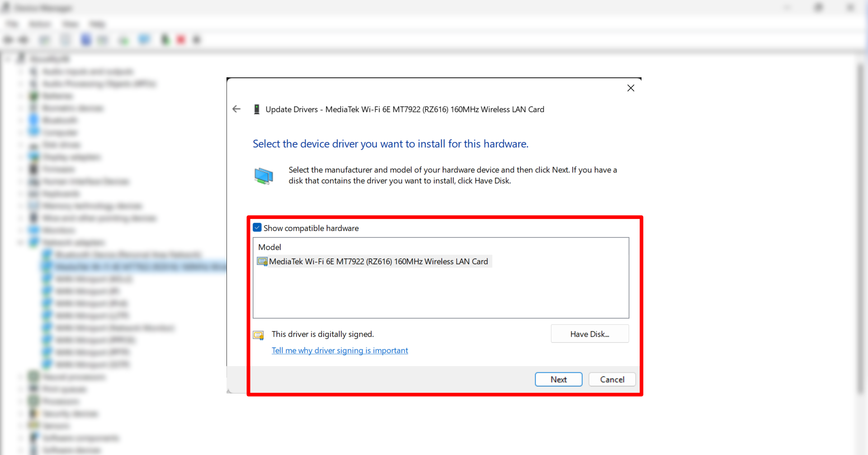868x455 pixels.
Task: Click the red Uninstall device toolbar icon
Action: 181,39
